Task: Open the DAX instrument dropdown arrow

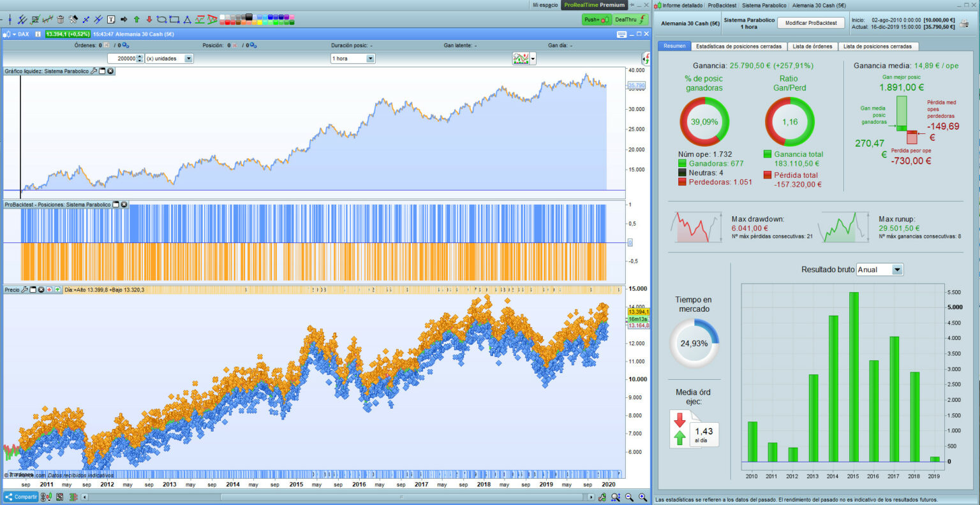Action: click(x=15, y=34)
